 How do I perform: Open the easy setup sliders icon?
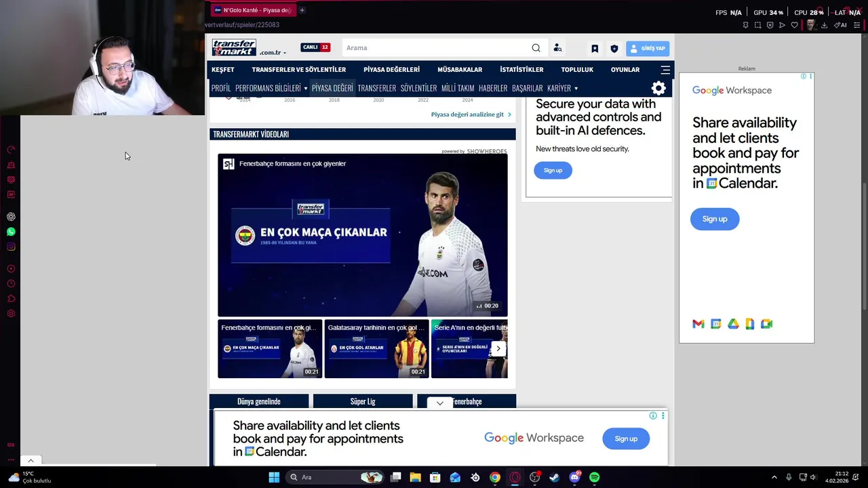pyautogui.click(x=856, y=25)
